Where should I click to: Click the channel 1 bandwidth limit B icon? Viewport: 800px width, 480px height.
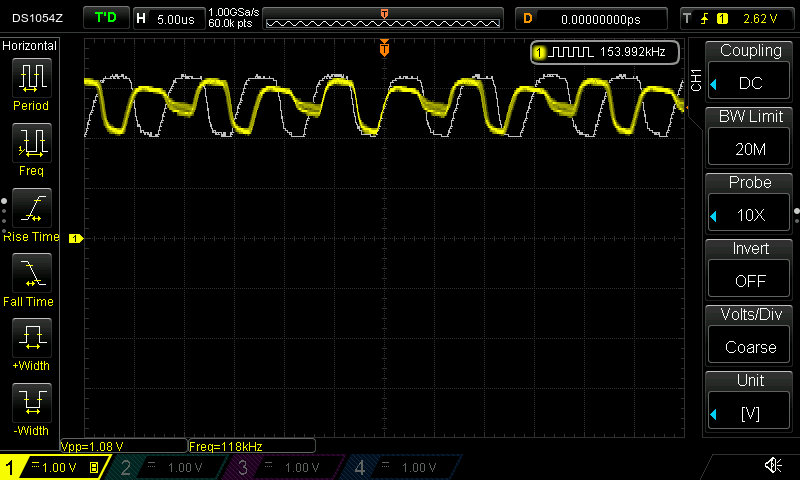[94, 467]
